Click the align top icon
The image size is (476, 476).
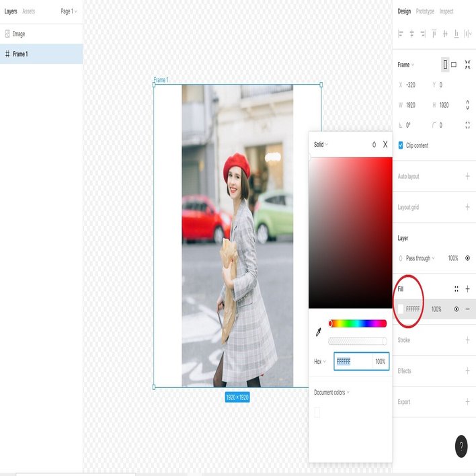(434, 34)
